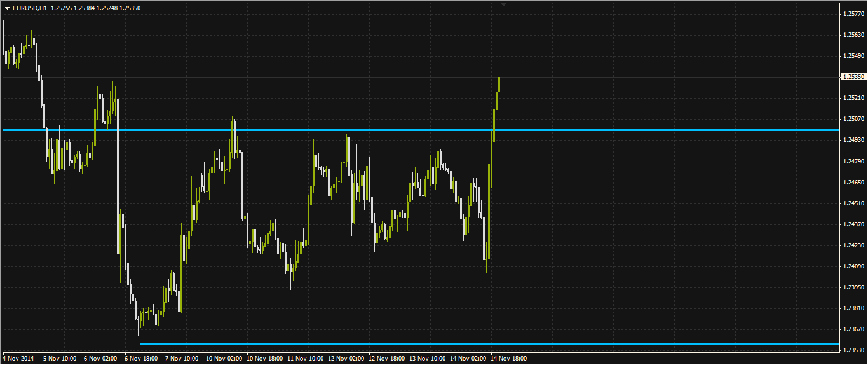
Task: Click the 5 Nov 10:00 time label
Action: 59,359
